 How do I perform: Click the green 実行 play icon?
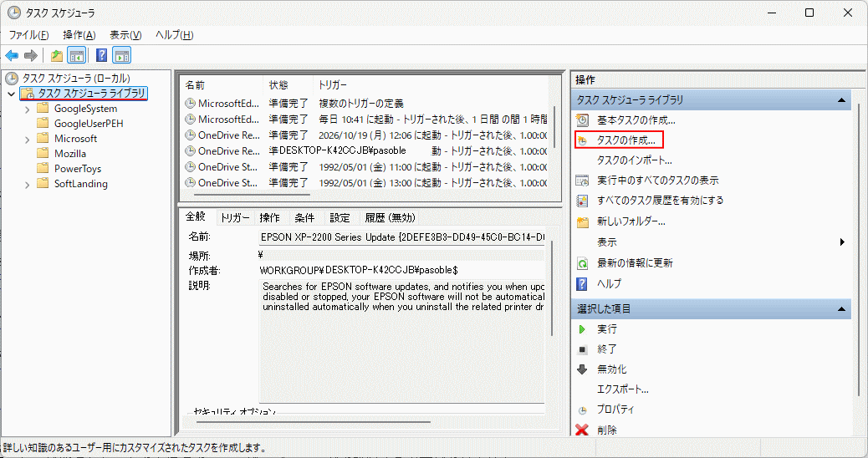pyautogui.click(x=582, y=329)
